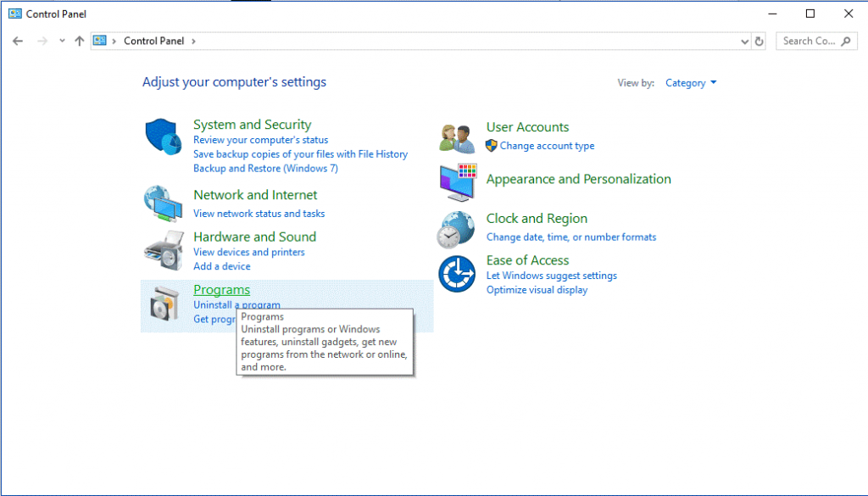868x496 pixels.
Task: Click inside the Search Control Panel box
Action: point(816,41)
